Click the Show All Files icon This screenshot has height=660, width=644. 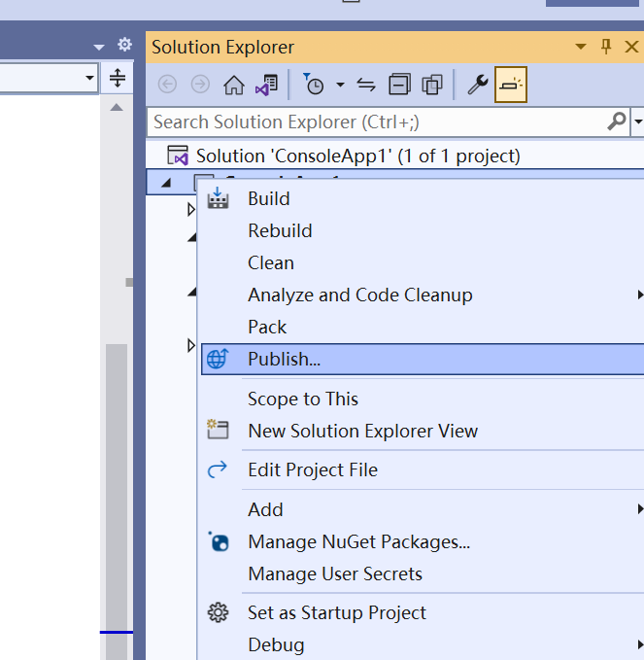click(432, 85)
